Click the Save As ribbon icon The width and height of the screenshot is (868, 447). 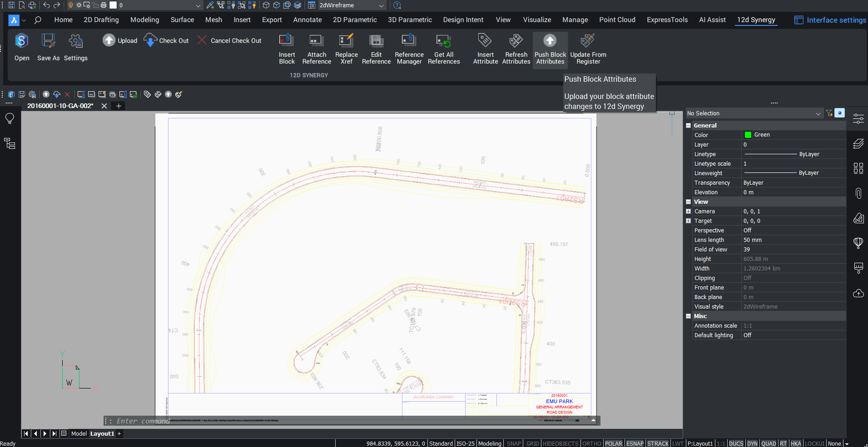click(x=48, y=47)
